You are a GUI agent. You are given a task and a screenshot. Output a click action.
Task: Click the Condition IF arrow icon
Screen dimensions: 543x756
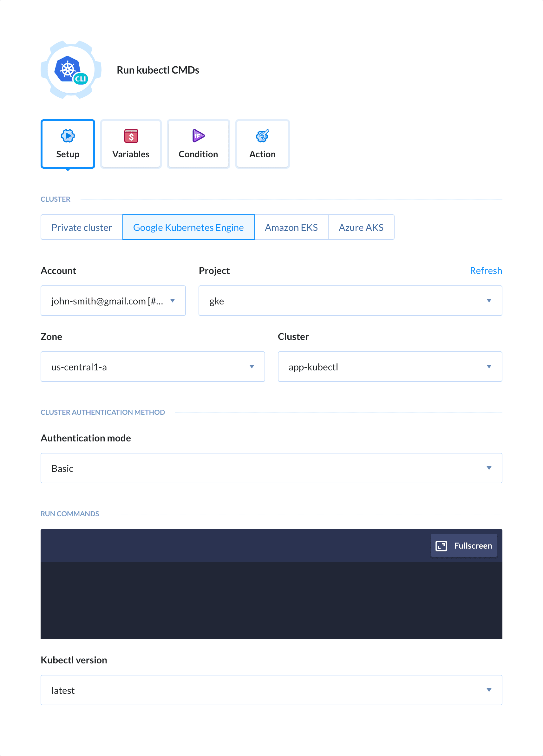click(198, 136)
